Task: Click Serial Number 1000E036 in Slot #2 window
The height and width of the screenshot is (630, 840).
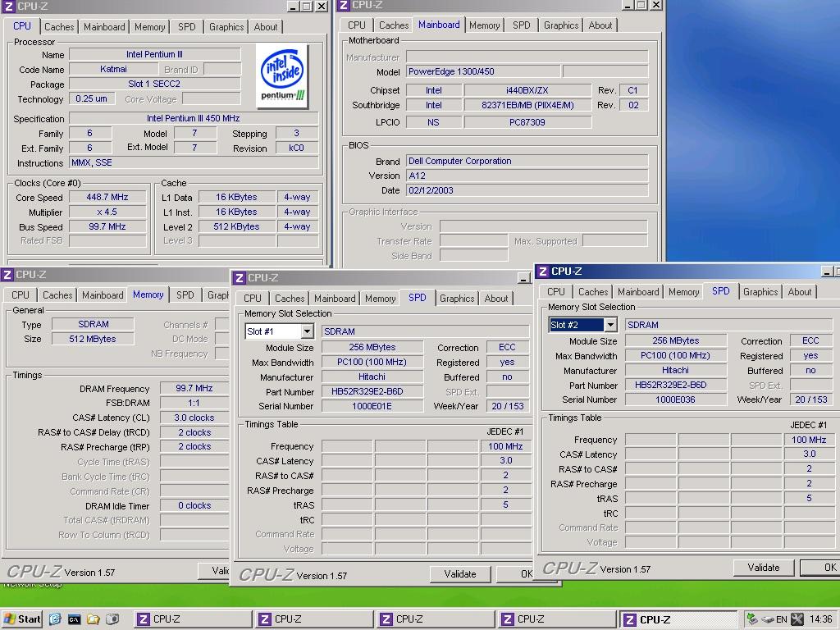Action: [675, 399]
